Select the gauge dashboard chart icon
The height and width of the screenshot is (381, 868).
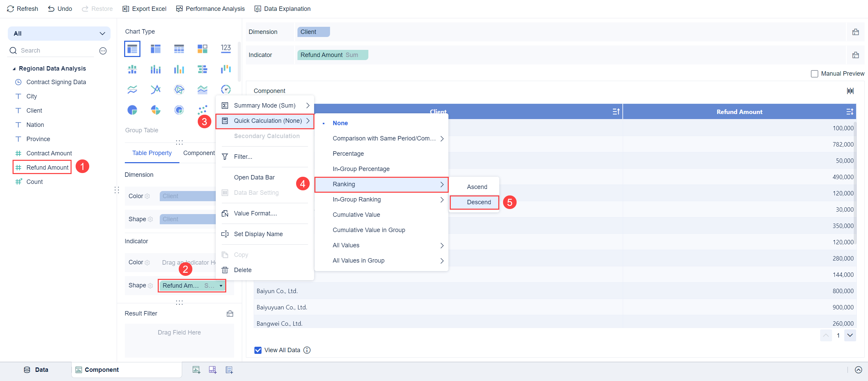click(226, 90)
